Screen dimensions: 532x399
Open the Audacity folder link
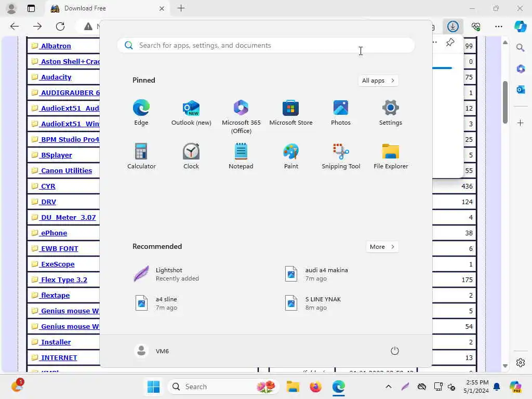pyautogui.click(x=56, y=77)
